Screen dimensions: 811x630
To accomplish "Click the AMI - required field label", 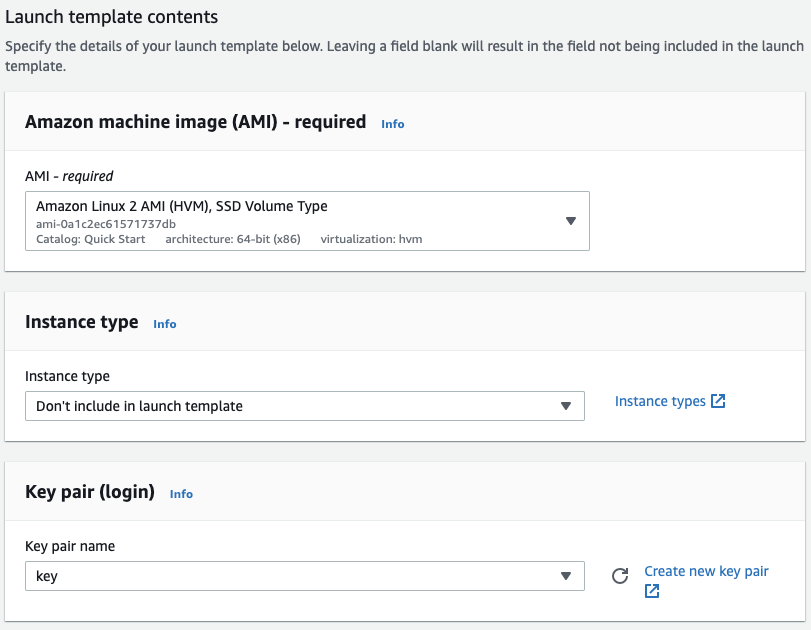I will (x=69, y=176).
